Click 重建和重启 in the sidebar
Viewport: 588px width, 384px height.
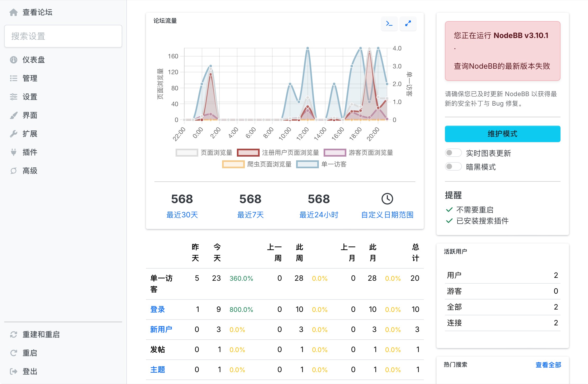point(41,335)
